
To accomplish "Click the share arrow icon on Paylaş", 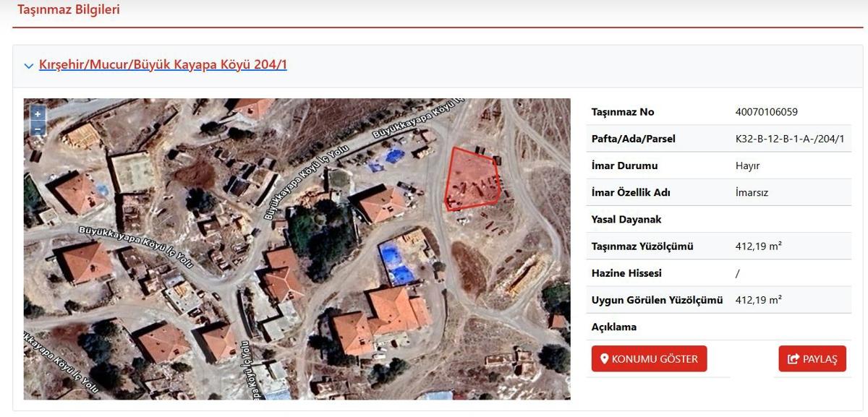I will [793, 359].
